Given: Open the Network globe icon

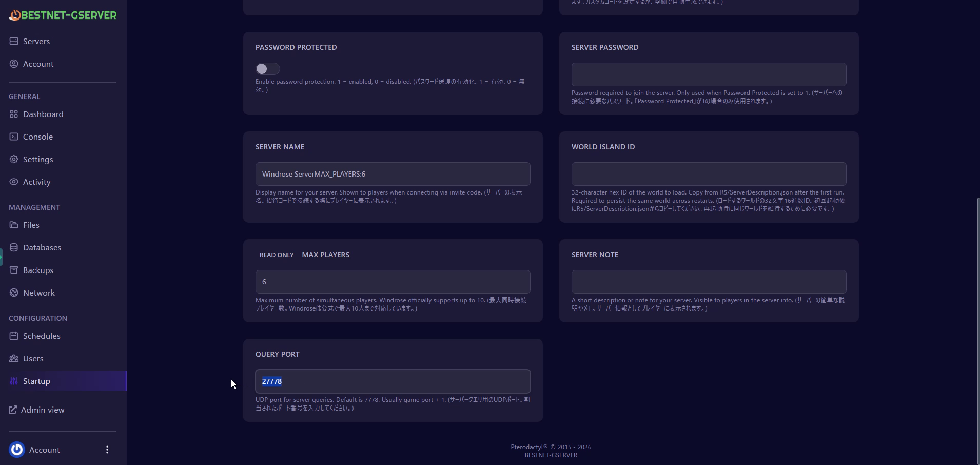Looking at the screenshot, I should (14, 293).
